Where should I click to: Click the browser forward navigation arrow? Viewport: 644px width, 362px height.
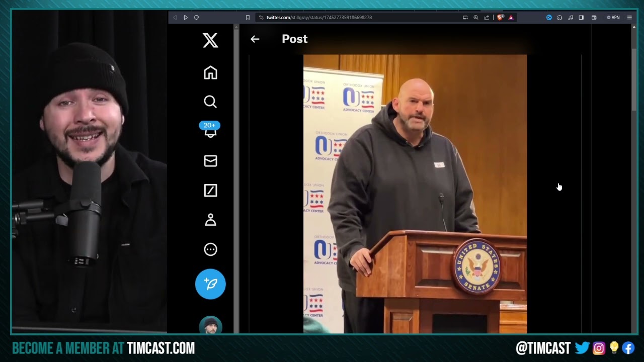point(186,17)
